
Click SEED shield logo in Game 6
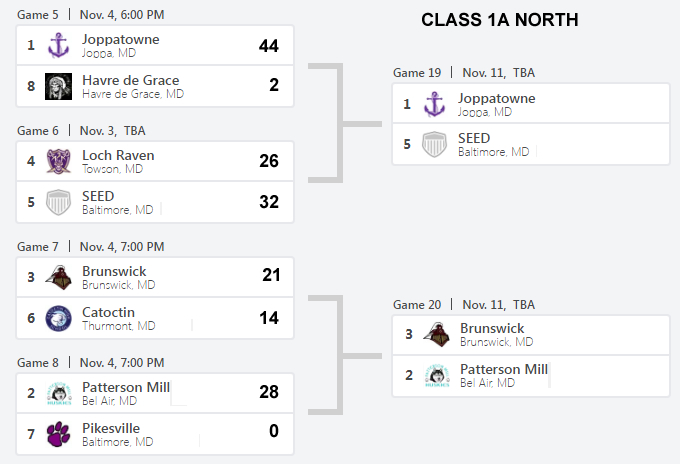point(58,202)
